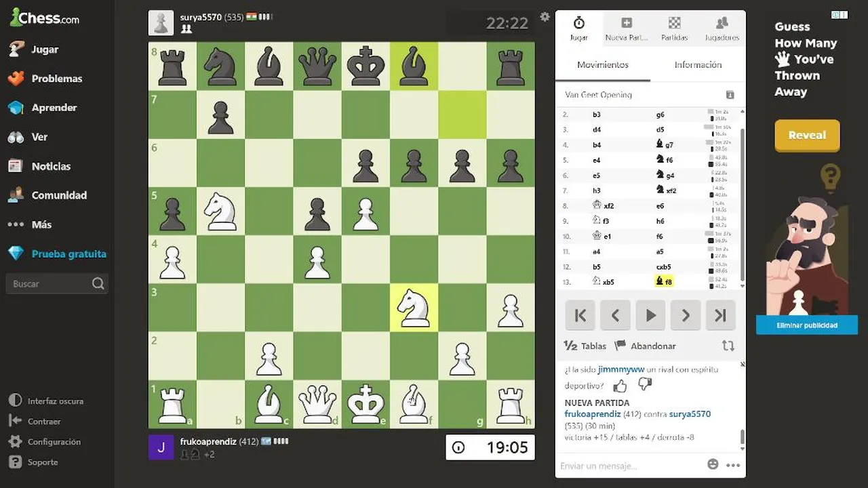This screenshot has height=488, width=868.
Task: Click surya5570 player avatar
Action: click(x=161, y=22)
